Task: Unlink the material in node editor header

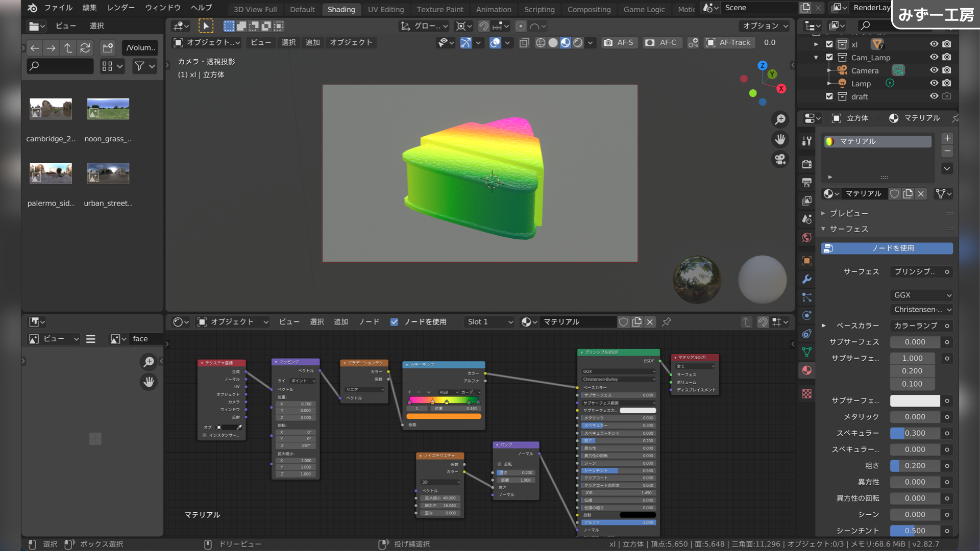Action: click(650, 322)
